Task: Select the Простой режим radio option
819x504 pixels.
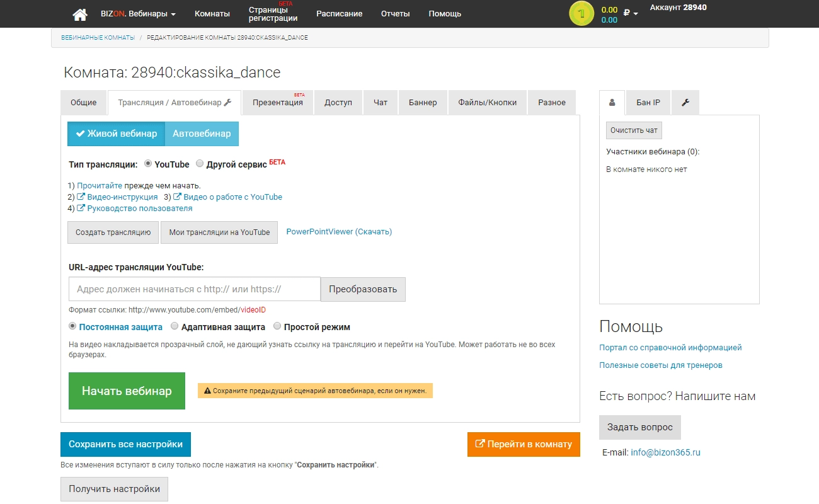Action: tap(278, 327)
